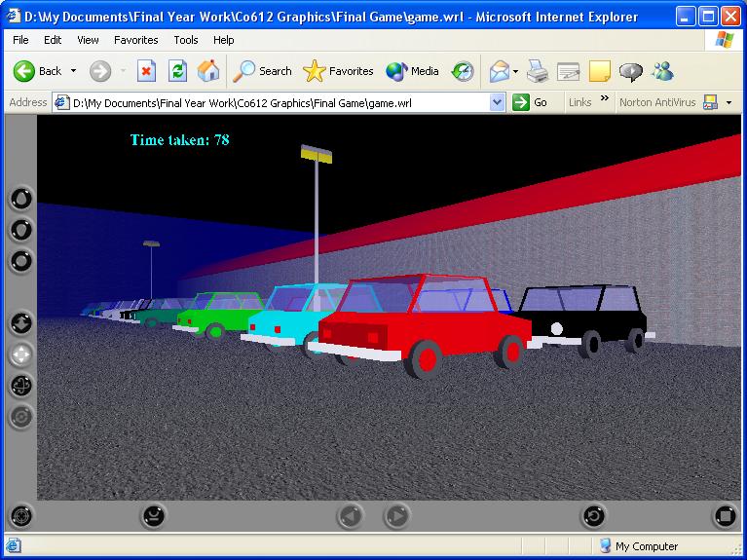The image size is (747, 560).
Task: Go to next viewpoint arrow
Action: [396, 515]
